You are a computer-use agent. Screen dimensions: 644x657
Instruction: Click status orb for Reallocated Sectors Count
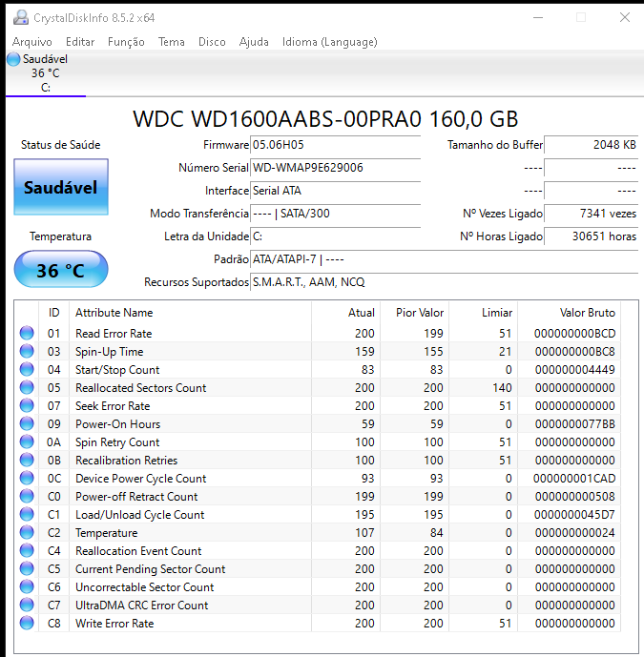click(27, 387)
